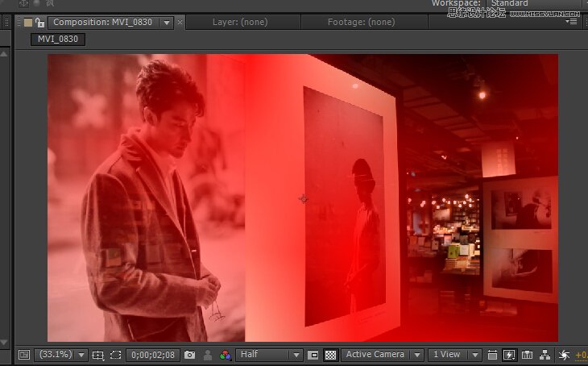Open magnification ratio (33.1%) popup
This screenshot has height=366, width=588.
[x=60, y=355]
